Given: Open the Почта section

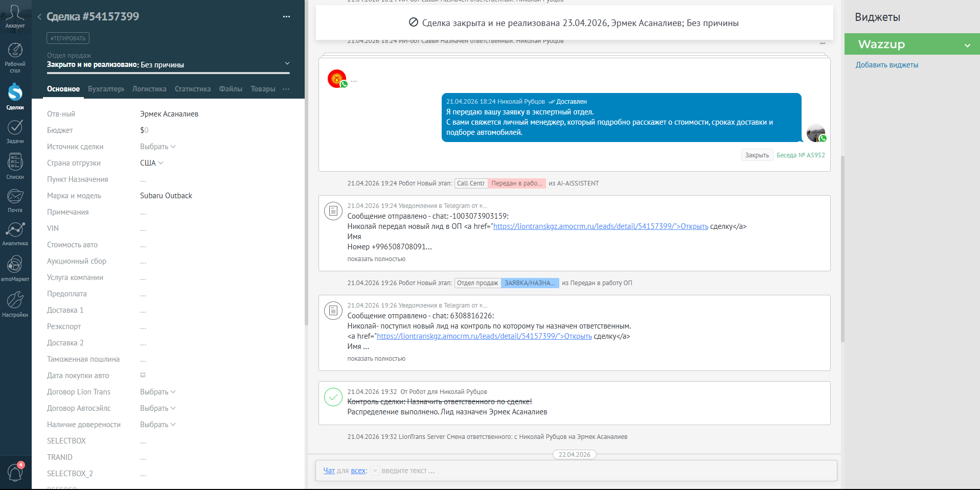Looking at the screenshot, I should click(15, 200).
